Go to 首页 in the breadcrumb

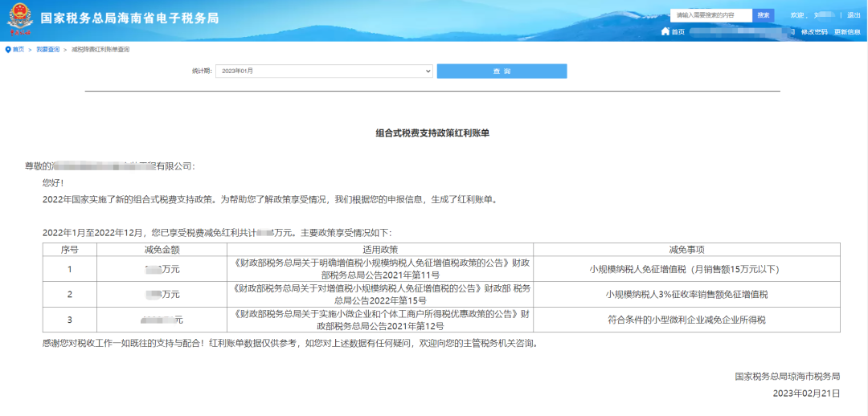click(x=18, y=50)
